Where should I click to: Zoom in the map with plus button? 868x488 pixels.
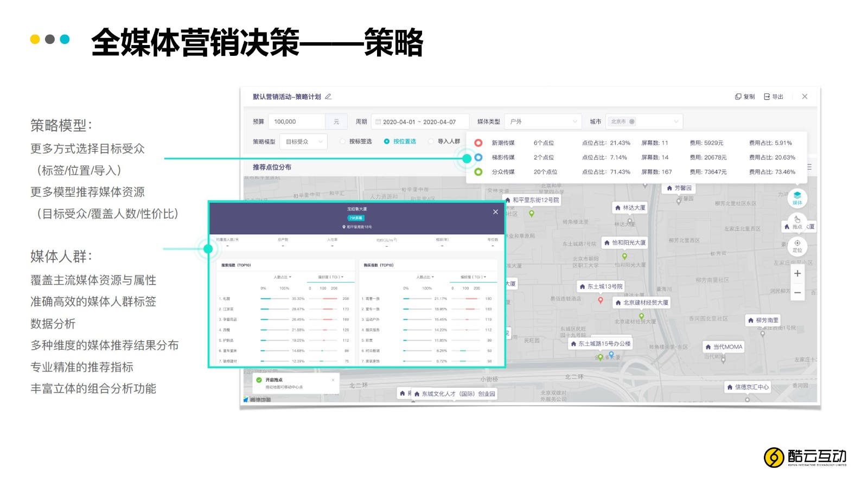(797, 274)
